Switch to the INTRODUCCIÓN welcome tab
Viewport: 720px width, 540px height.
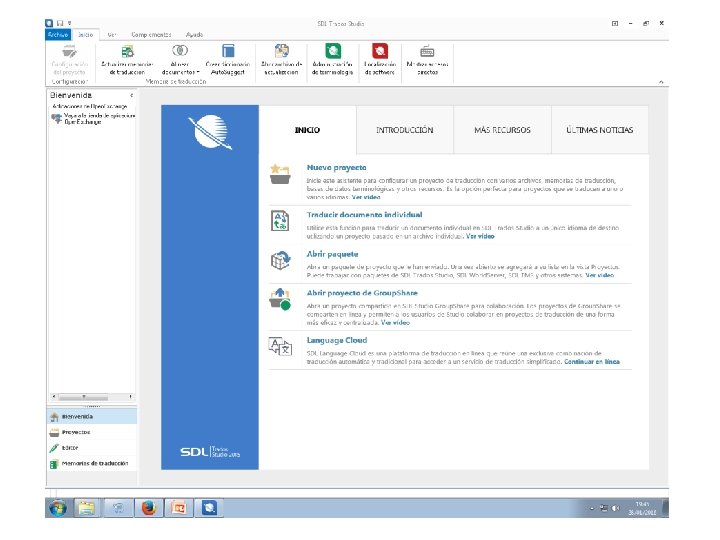pyautogui.click(x=405, y=130)
